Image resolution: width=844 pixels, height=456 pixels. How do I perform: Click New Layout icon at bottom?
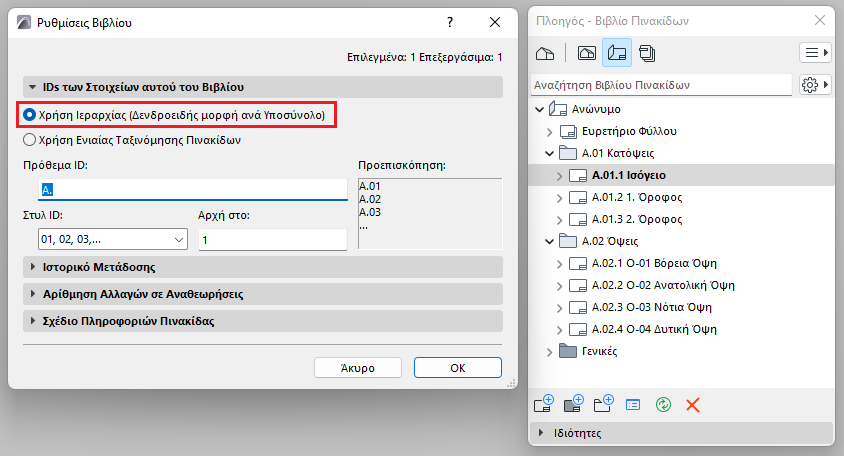pos(544,403)
